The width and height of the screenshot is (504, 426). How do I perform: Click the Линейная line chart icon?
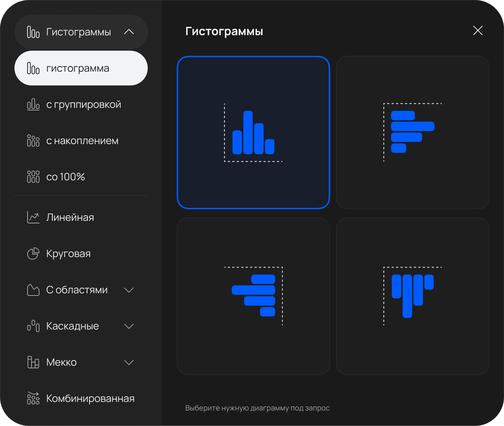pyautogui.click(x=33, y=217)
